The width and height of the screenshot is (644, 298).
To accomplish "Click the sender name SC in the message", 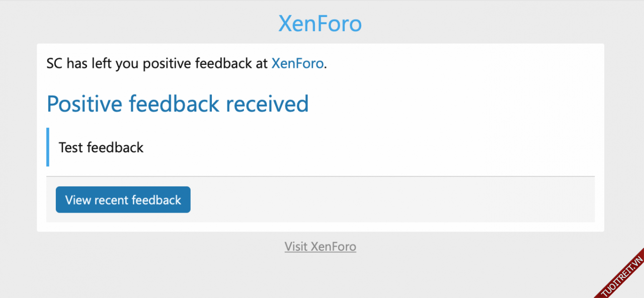I will tap(54, 63).
